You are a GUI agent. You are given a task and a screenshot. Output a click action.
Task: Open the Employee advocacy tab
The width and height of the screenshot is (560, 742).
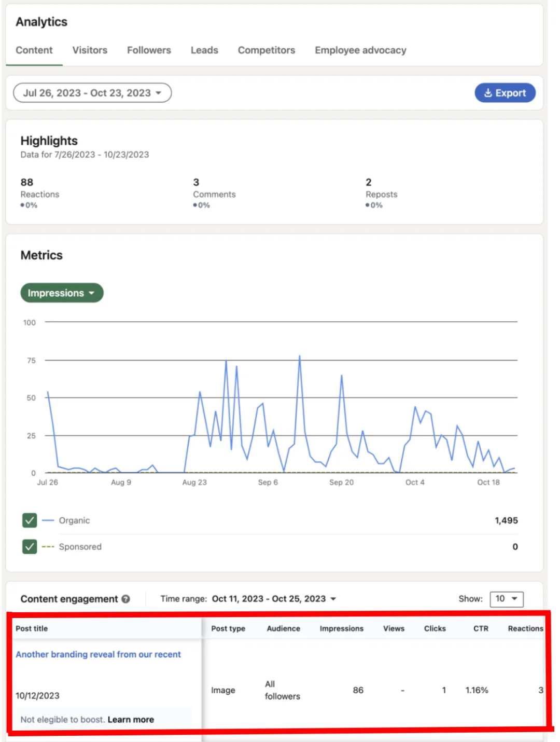(x=360, y=50)
